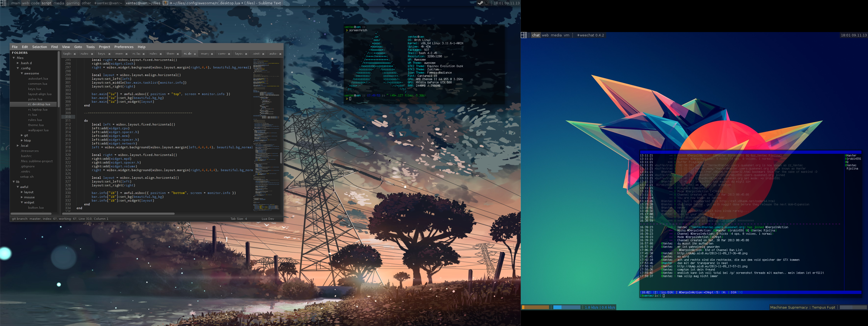Close the layou tab in Sublime Text
The width and height of the screenshot is (868, 326).
(246, 54)
